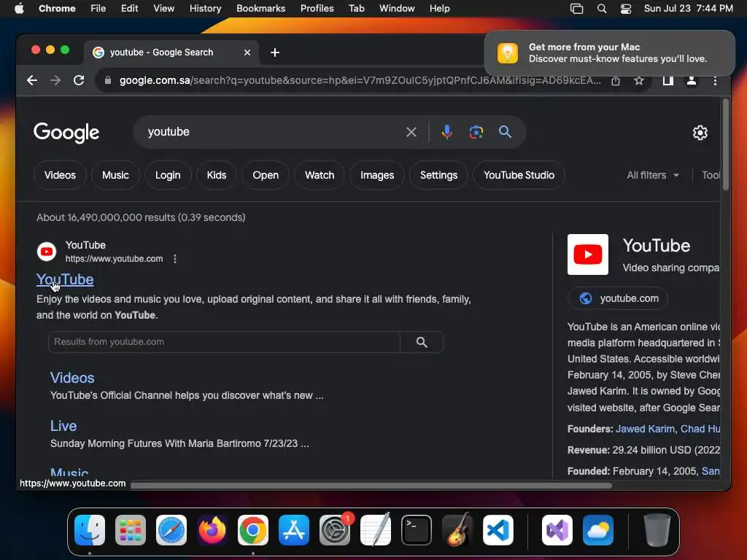
Task: Focus the Results from youtube.com search field
Action: point(224,342)
